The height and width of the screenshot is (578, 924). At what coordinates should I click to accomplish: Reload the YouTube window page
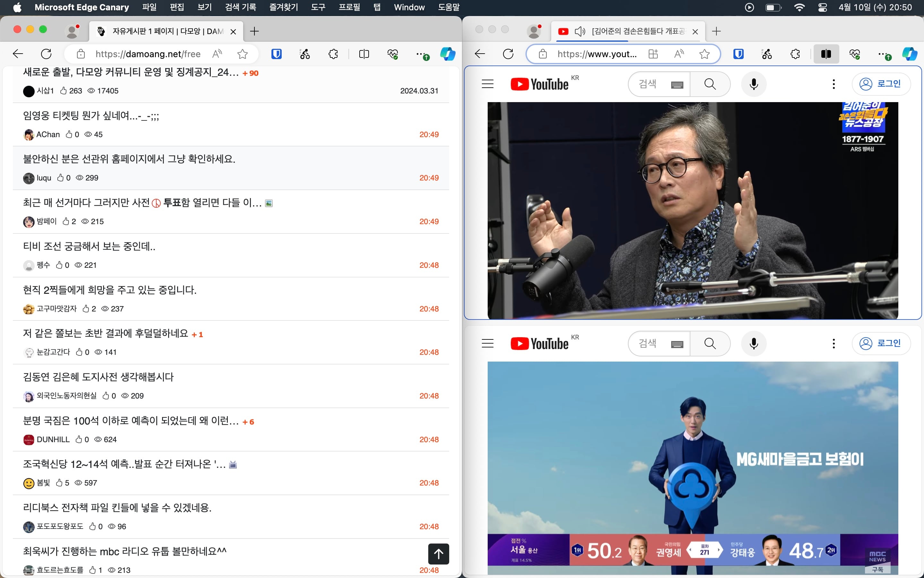coord(508,54)
